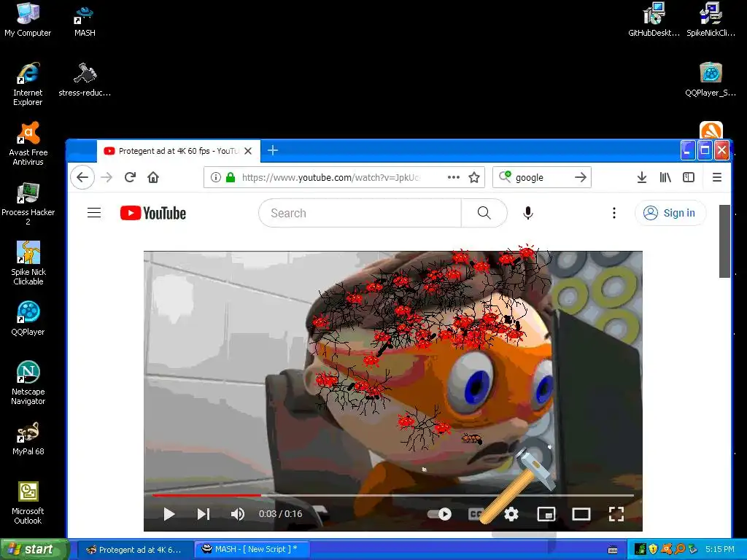Mute the video volume
Viewport: 747px width, 560px height.
click(237, 514)
